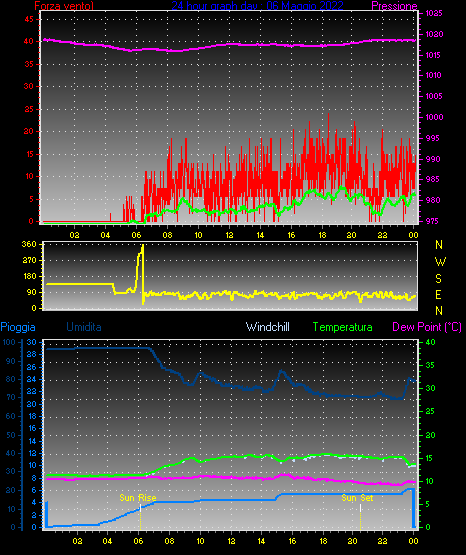The width and height of the screenshot is (466, 555).
Task: Click the green 15 on temperature axis
Action: coord(429,458)
